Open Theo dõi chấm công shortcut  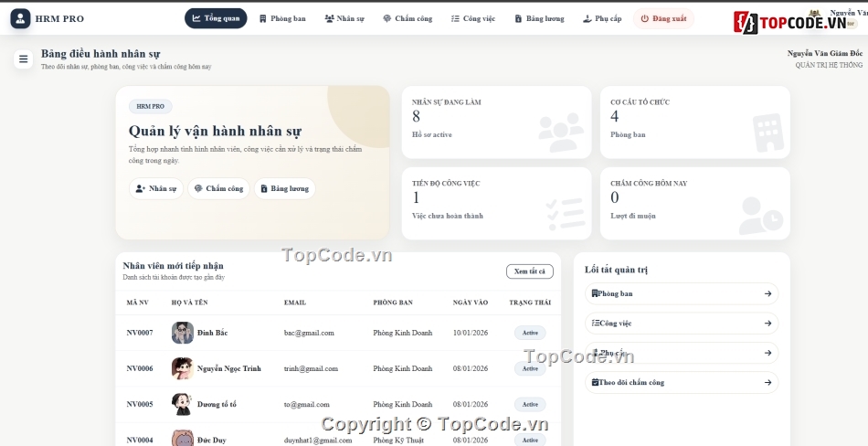pos(682,382)
